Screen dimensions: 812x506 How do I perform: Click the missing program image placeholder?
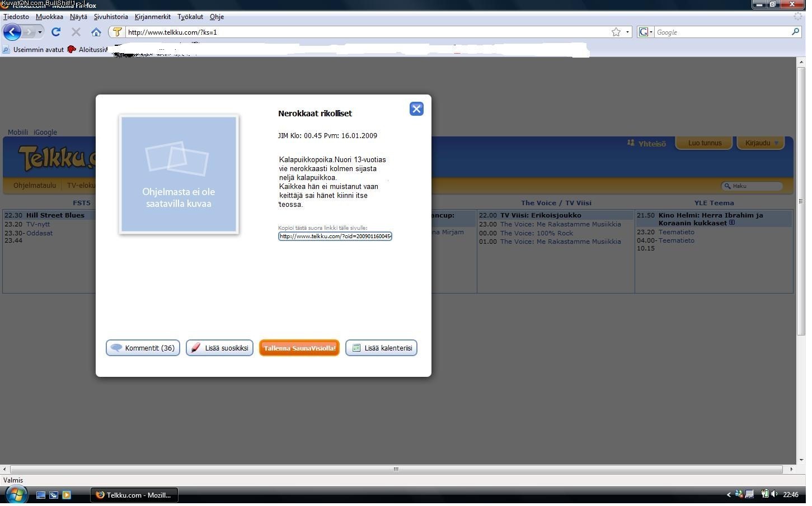pyautogui.click(x=179, y=174)
